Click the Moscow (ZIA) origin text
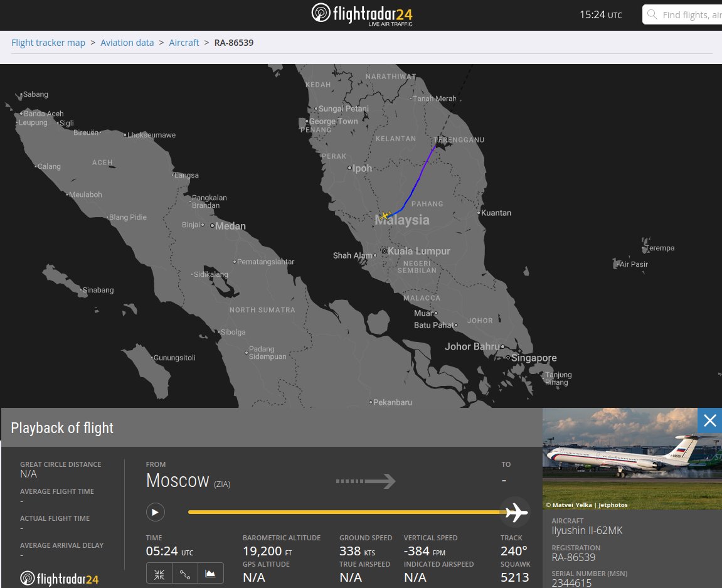722x588 pixels. tap(188, 481)
